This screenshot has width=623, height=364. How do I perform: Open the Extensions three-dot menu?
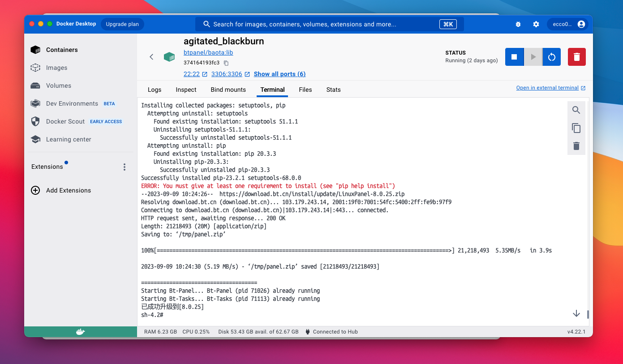click(125, 167)
